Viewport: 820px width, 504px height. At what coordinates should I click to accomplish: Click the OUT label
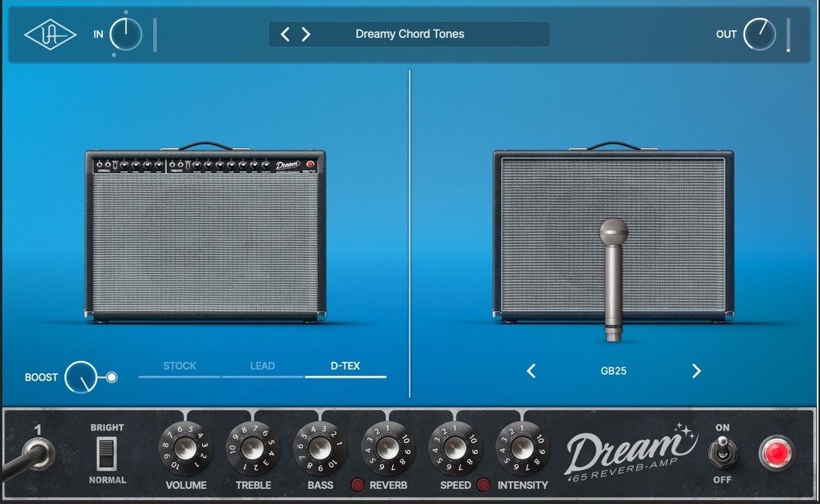point(726,35)
